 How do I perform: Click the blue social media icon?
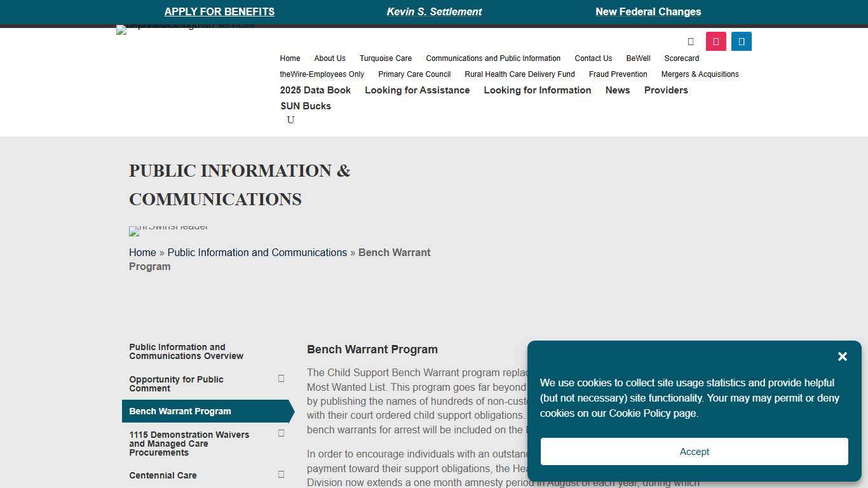pyautogui.click(x=741, y=41)
